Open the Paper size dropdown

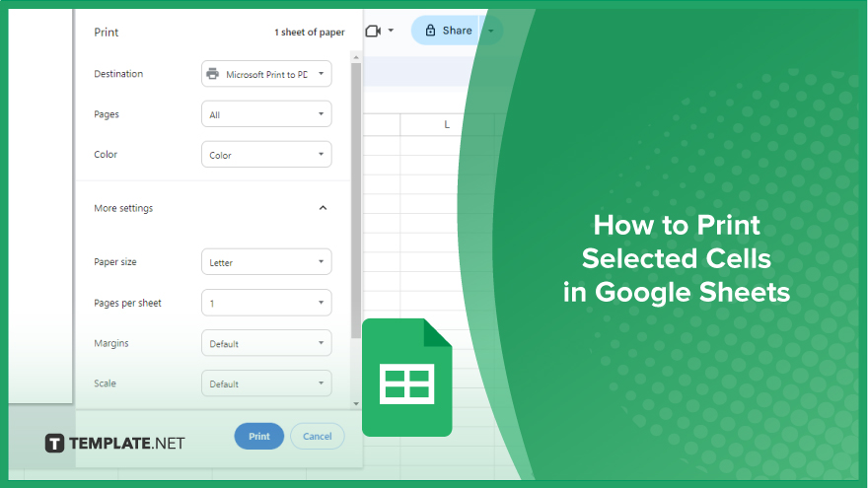click(266, 262)
